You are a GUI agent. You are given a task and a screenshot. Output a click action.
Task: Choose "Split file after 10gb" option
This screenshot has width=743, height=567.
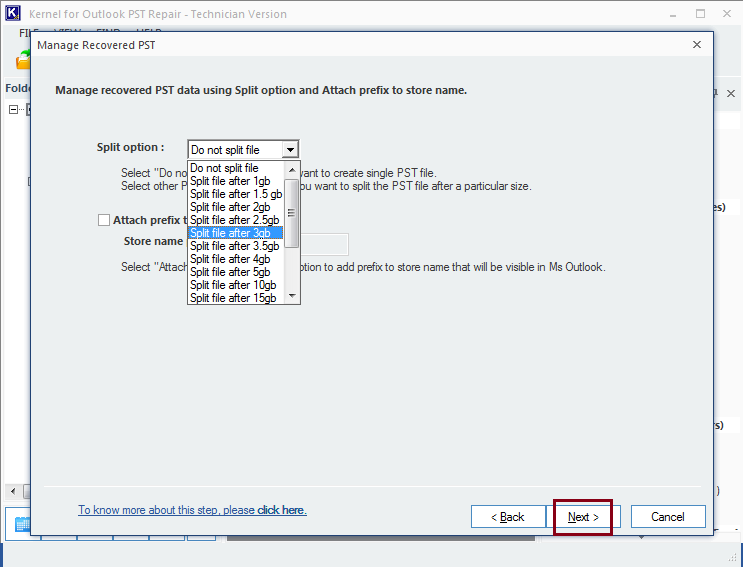[x=236, y=285]
